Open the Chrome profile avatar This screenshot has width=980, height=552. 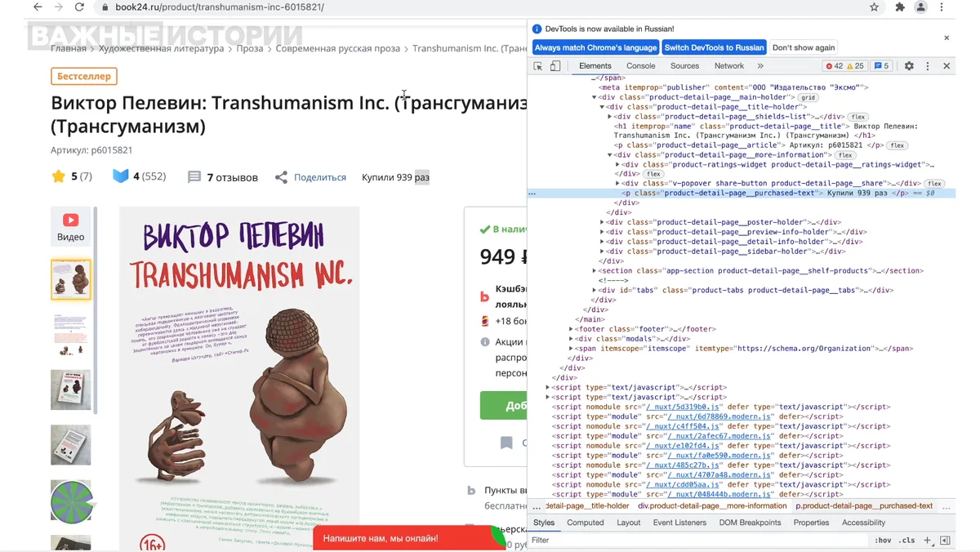pyautogui.click(x=921, y=7)
